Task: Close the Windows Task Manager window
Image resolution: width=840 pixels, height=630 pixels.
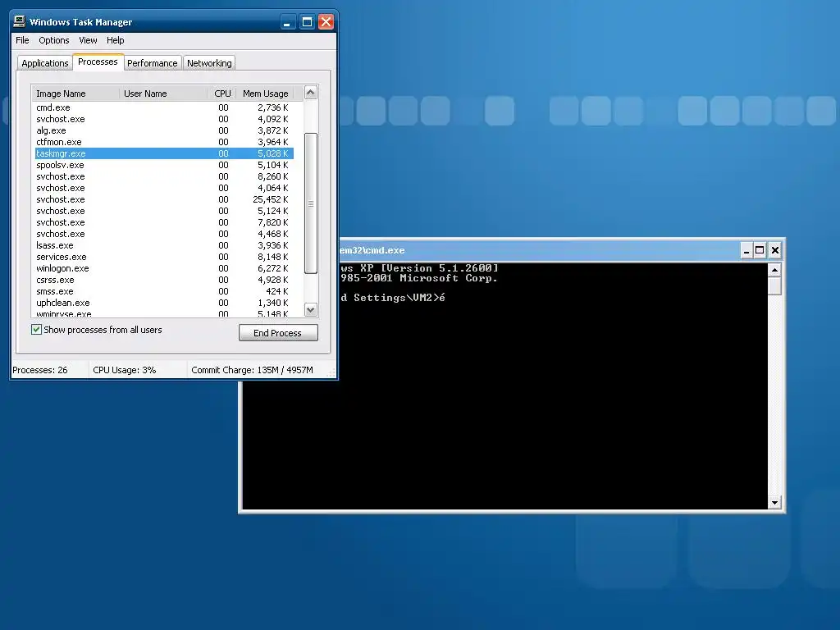Action: pos(326,22)
